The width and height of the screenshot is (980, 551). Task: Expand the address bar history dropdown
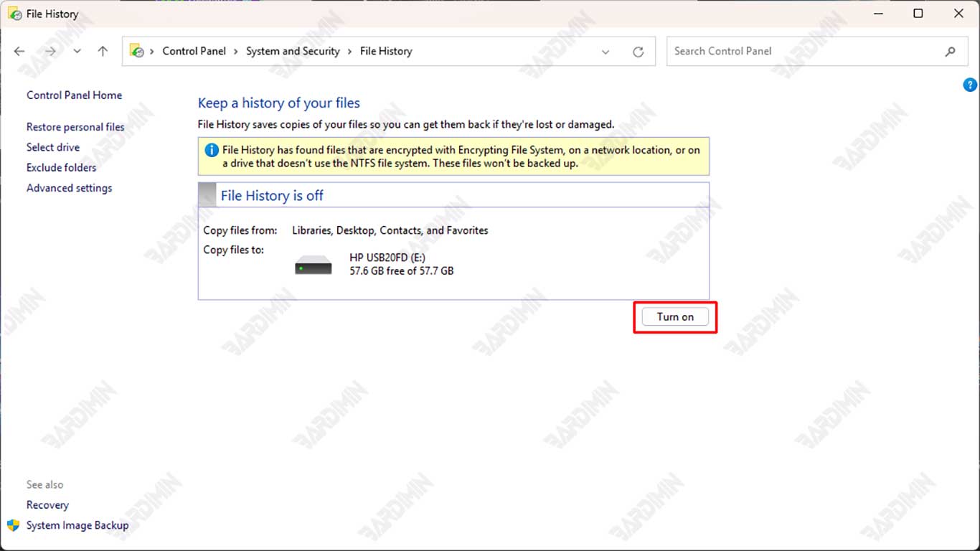(x=606, y=52)
